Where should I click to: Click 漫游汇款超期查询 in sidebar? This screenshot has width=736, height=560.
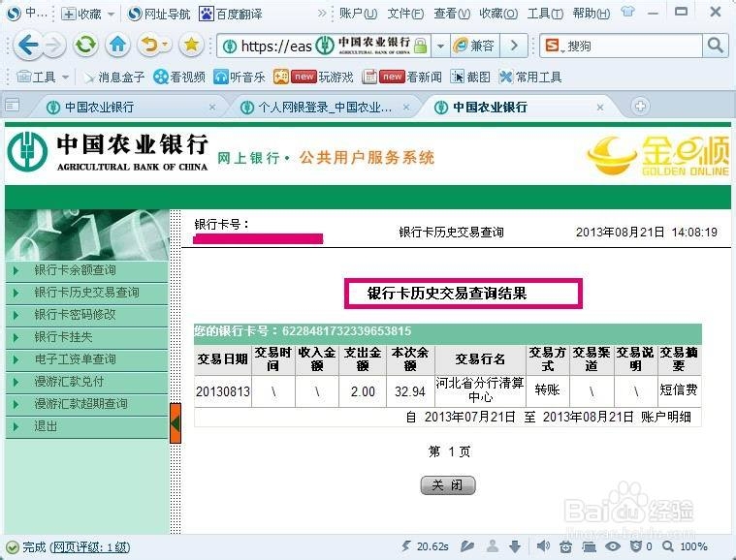point(87,404)
